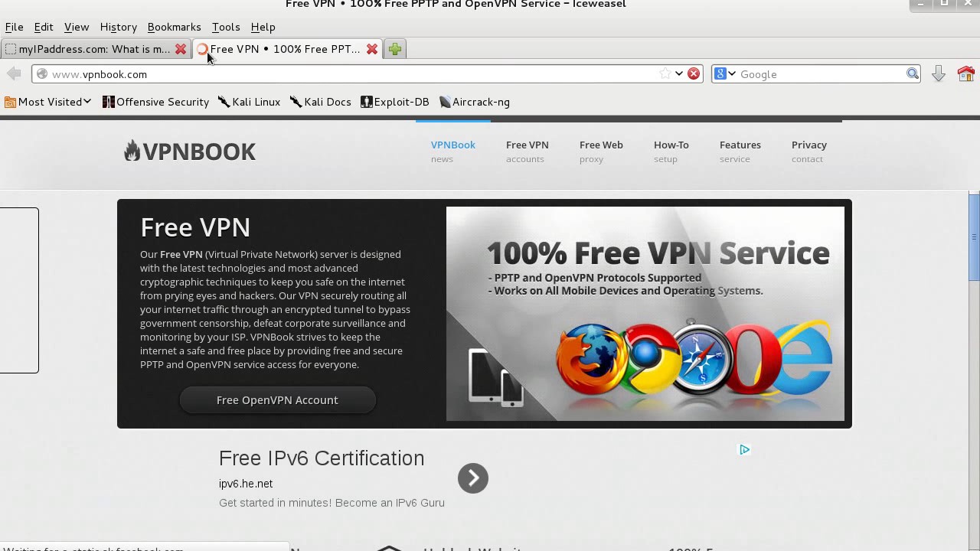
Task: Open the Features service nav item
Action: coord(740,152)
